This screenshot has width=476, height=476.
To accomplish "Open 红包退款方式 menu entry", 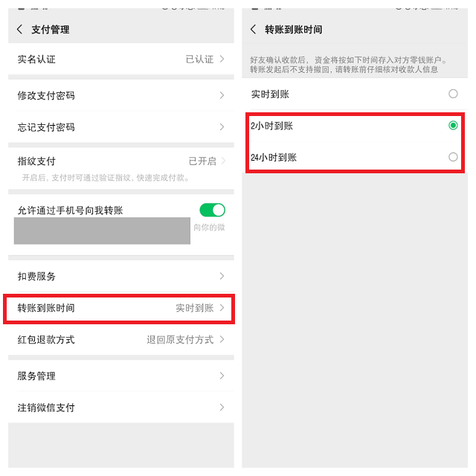I will pos(121,339).
